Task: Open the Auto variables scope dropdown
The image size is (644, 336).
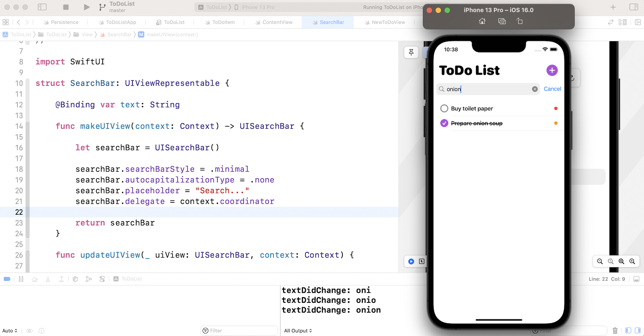Action: 10,331
